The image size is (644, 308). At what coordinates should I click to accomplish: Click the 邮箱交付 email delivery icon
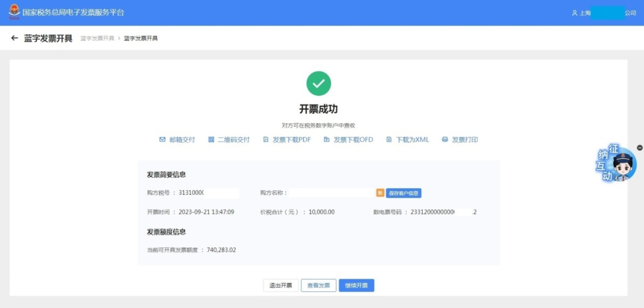162,140
